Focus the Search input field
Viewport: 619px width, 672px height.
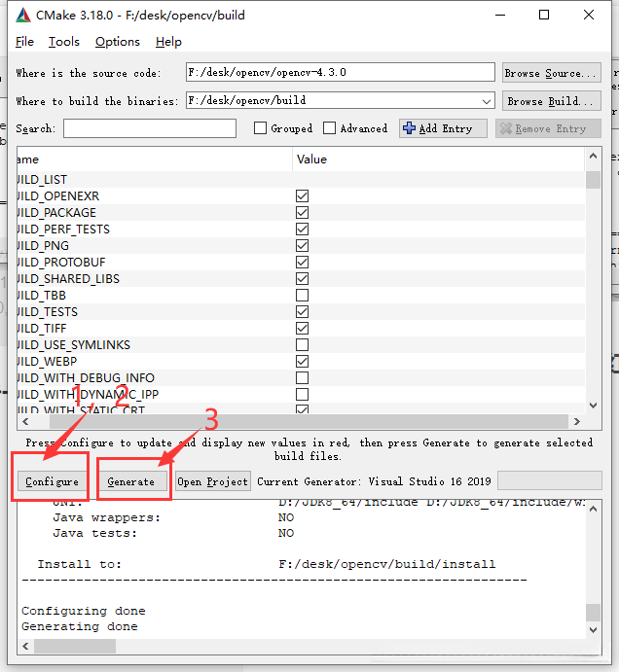pyautogui.click(x=150, y=128)
